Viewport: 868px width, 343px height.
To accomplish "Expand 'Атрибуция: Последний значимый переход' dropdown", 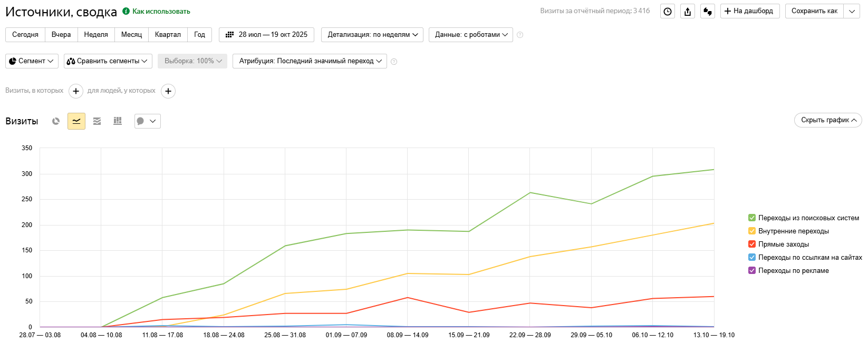I will coord(310,61).
